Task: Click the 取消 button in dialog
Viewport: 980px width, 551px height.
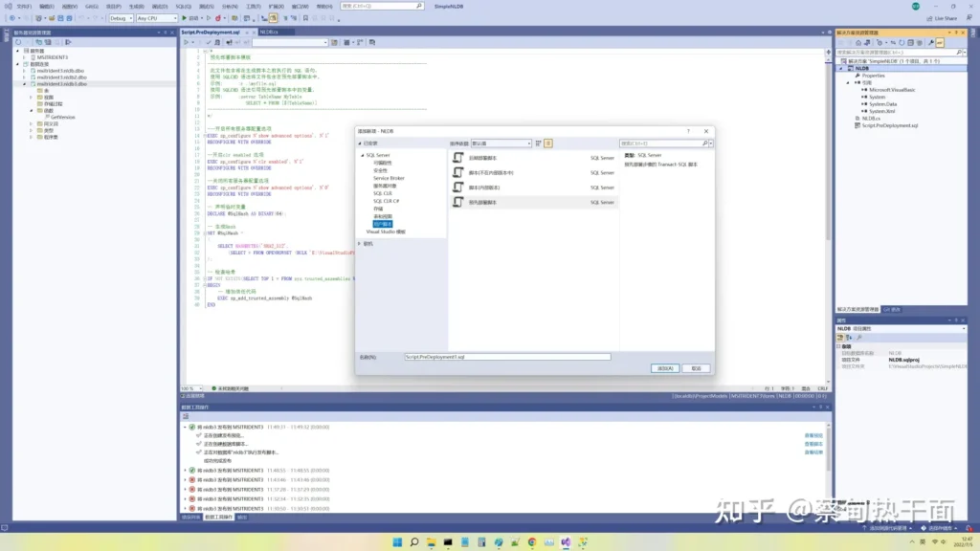Action: click(x=696, y=367)
